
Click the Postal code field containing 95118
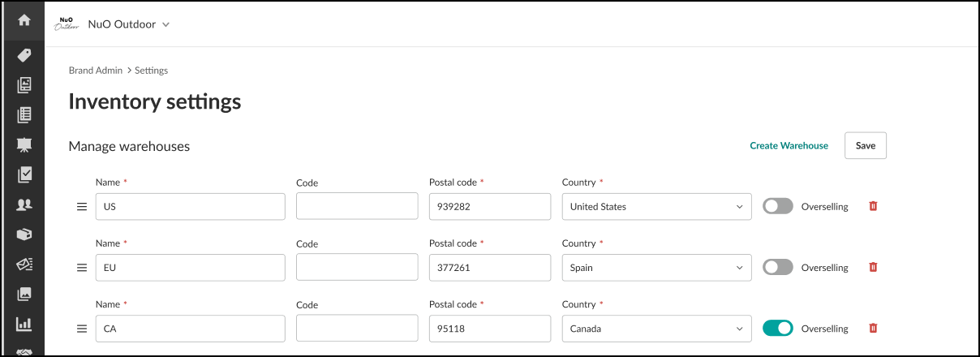point(489,329)
